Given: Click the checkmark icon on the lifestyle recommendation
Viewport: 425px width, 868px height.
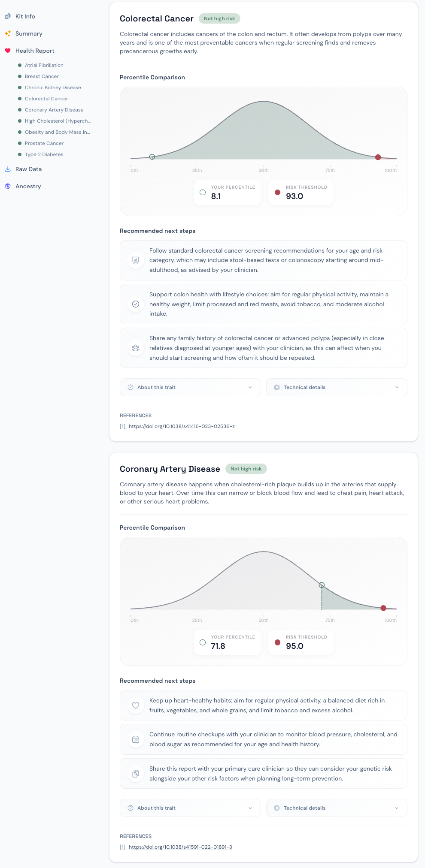Looking at the screenshot, I should point(136,304).
